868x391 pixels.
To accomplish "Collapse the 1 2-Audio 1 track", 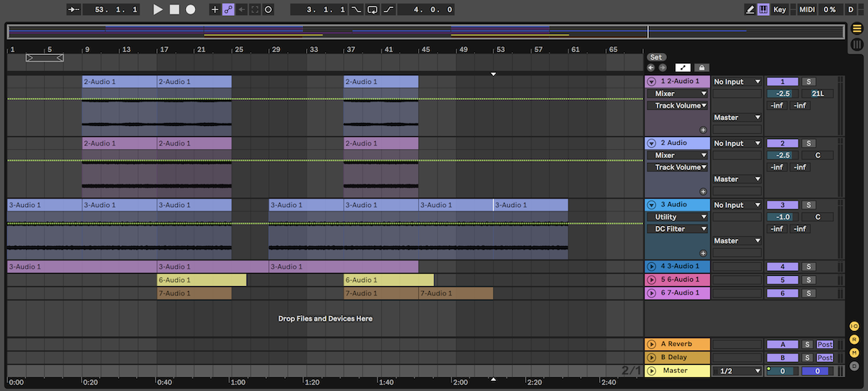I will 651,82.
